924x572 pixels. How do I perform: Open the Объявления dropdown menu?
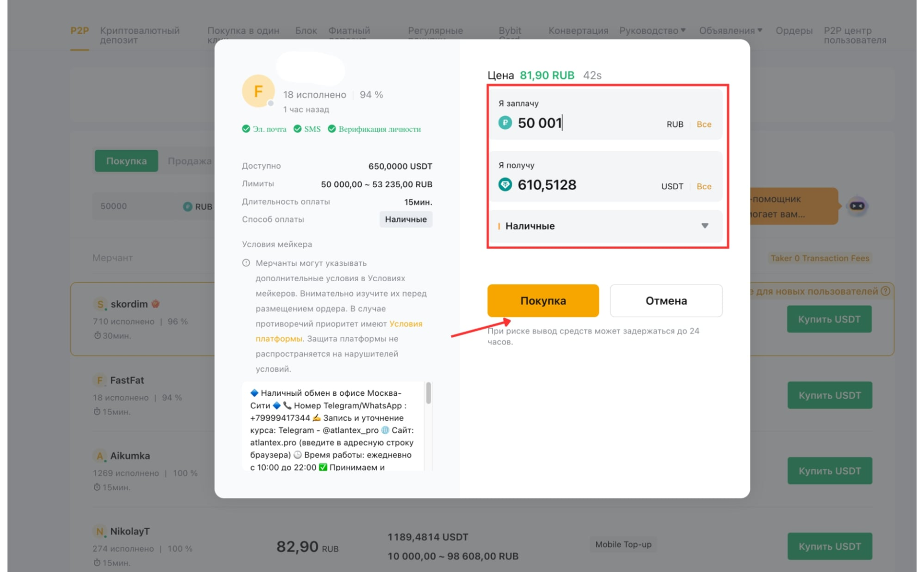pos(730,31)
